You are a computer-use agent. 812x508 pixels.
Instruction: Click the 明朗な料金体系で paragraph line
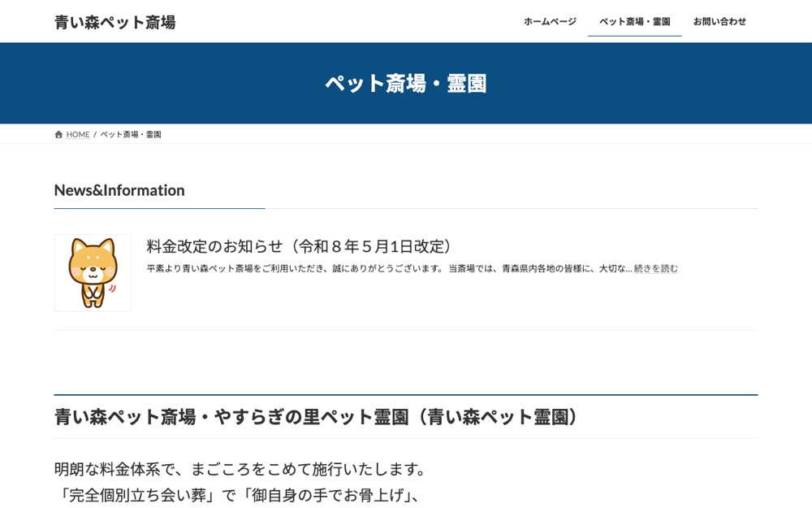pyautogui.click(x=240, y=470)
